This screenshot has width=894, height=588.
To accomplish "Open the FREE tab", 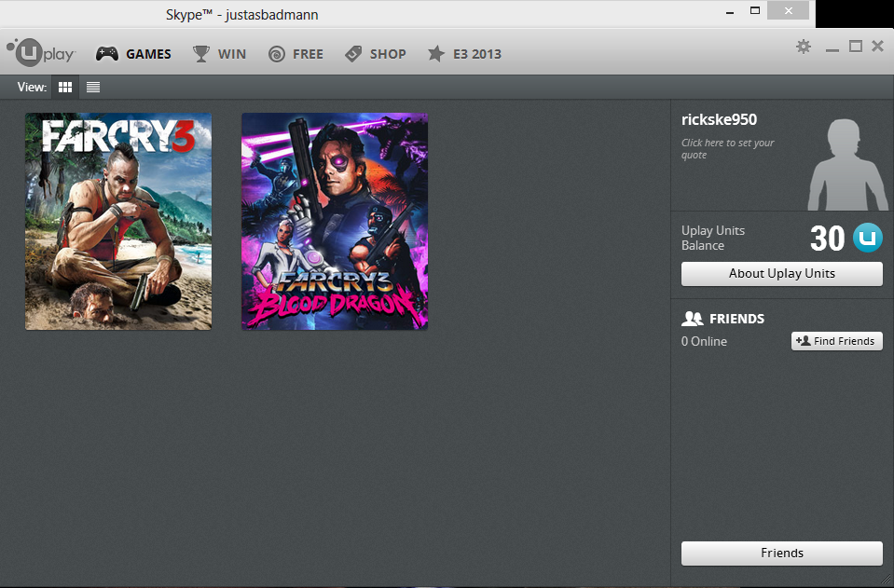I will coord(296,54).
